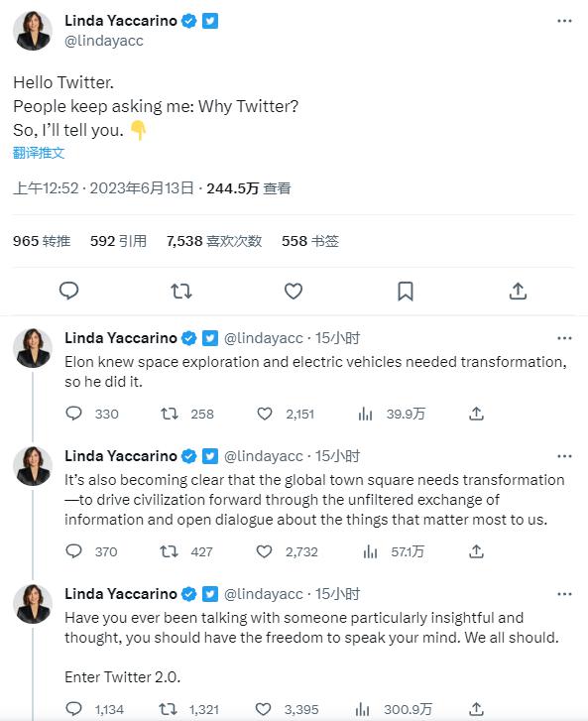Reply to the tweet with 370 comments

click(73, 550)
